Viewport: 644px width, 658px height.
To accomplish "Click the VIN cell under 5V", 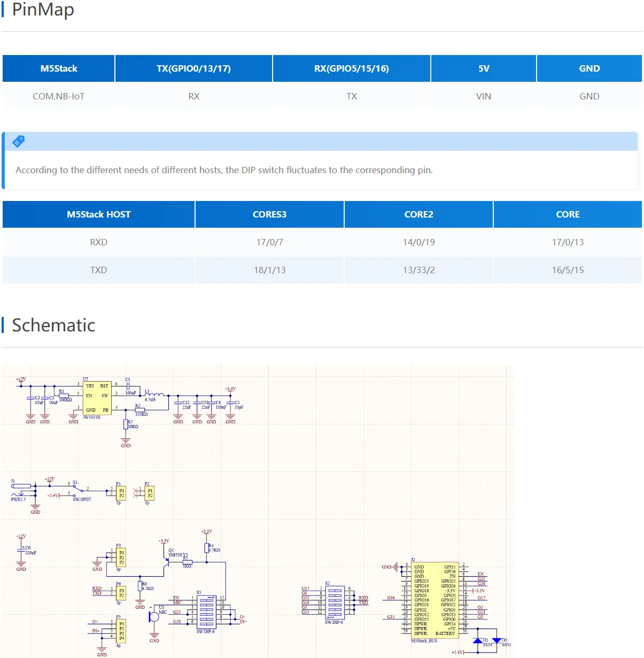I will click(483, 96).
